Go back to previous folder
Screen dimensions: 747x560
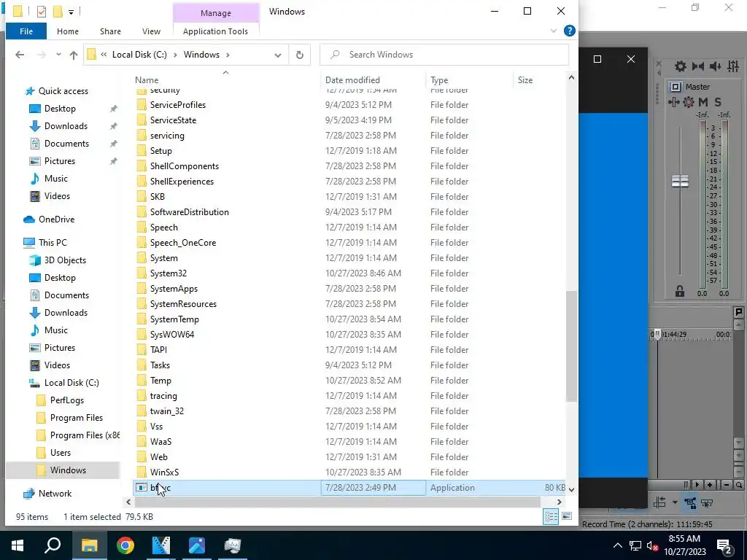click(x=20, y=55)
